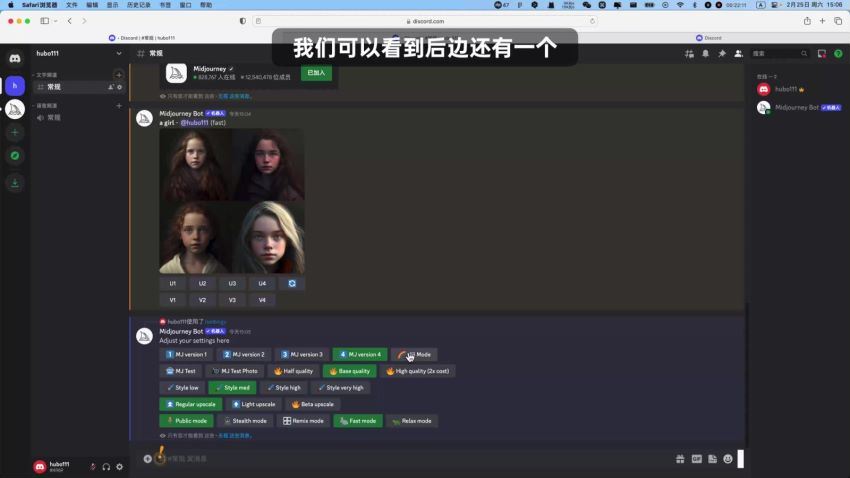The image size is (850, 478).
Task: Click the V4 variation button
Action: (x=262, y=300)
